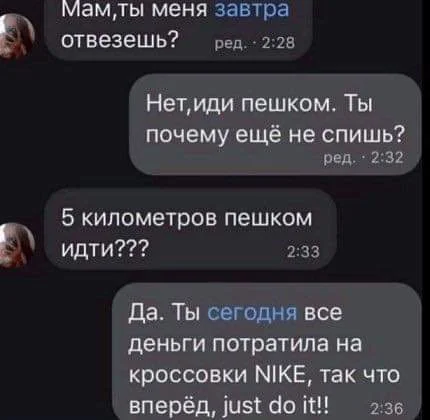Click the 'ред. · 2:28' edited timestamp
This screenshot has width=430, height=420.
[x=254, y=43]
